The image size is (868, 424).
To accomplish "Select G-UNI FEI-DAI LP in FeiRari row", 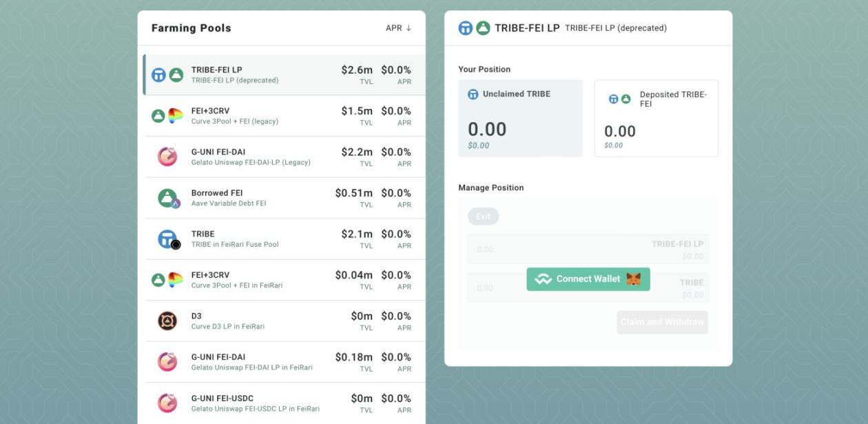I will (x=284, y=362).
